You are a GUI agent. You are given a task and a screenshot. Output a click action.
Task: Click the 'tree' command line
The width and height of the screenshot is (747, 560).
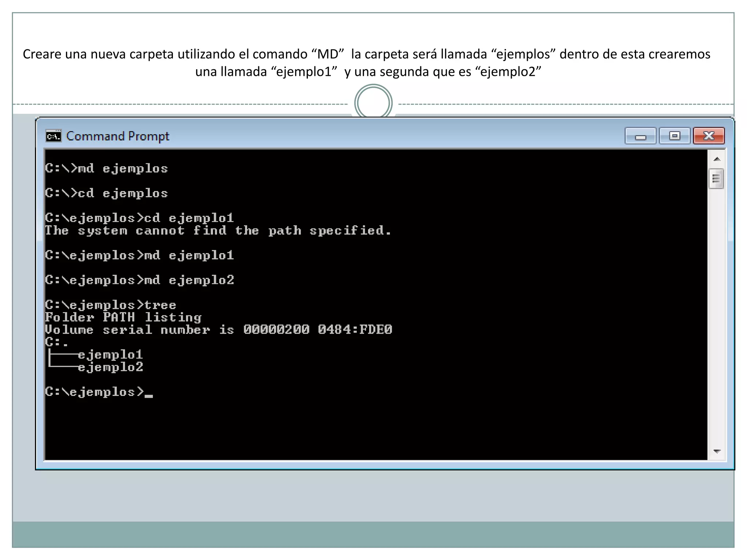111,305
